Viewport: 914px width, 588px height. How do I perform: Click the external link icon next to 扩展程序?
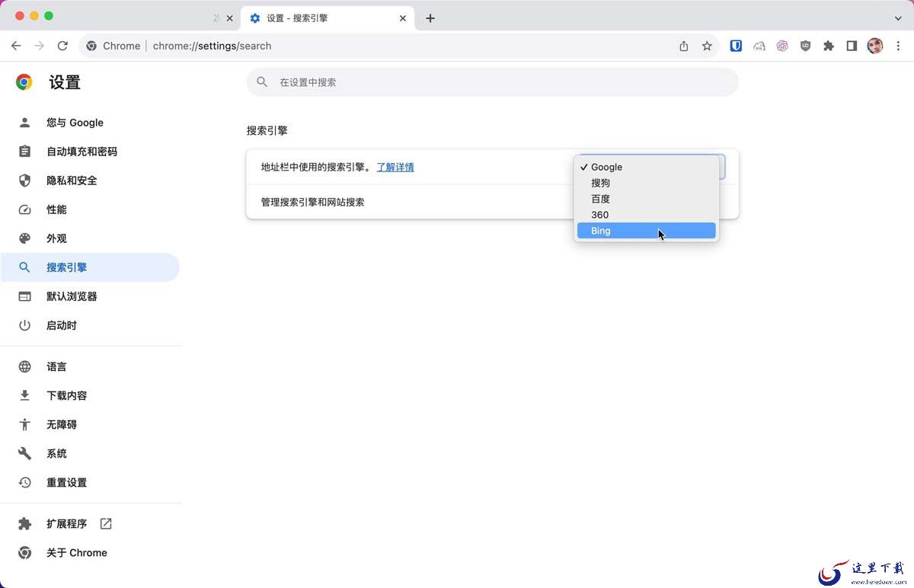[x=106, y=524]
